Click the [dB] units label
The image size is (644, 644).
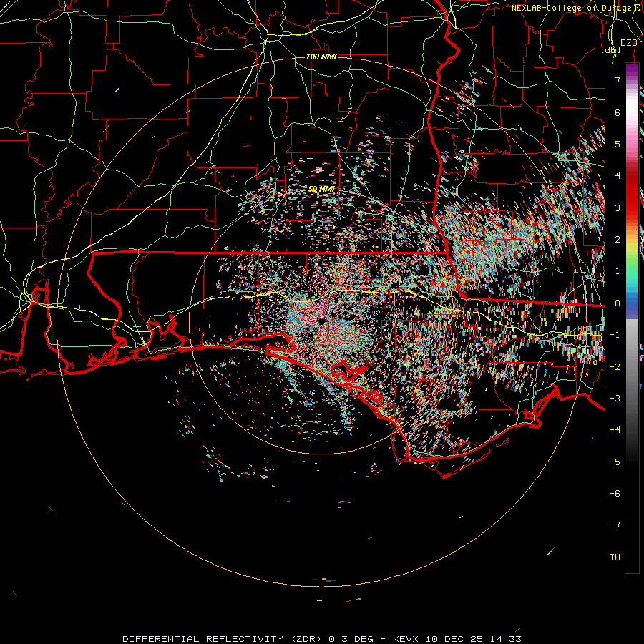(610, 49)
